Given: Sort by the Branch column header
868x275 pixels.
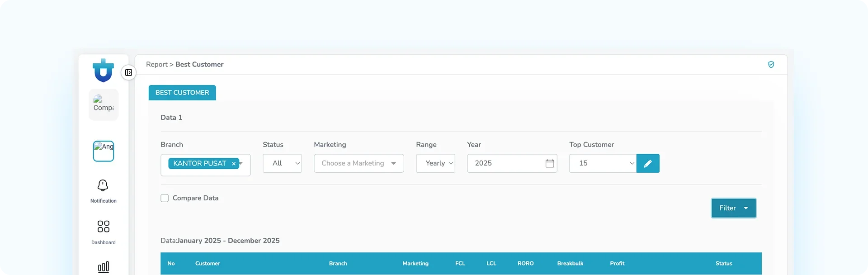Looking at the screenshot, I should [338, 264].
